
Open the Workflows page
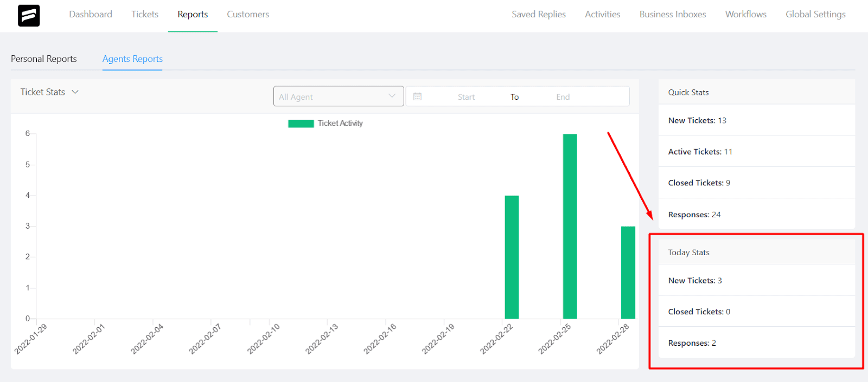pyautogui.click(x=746, y=14)
